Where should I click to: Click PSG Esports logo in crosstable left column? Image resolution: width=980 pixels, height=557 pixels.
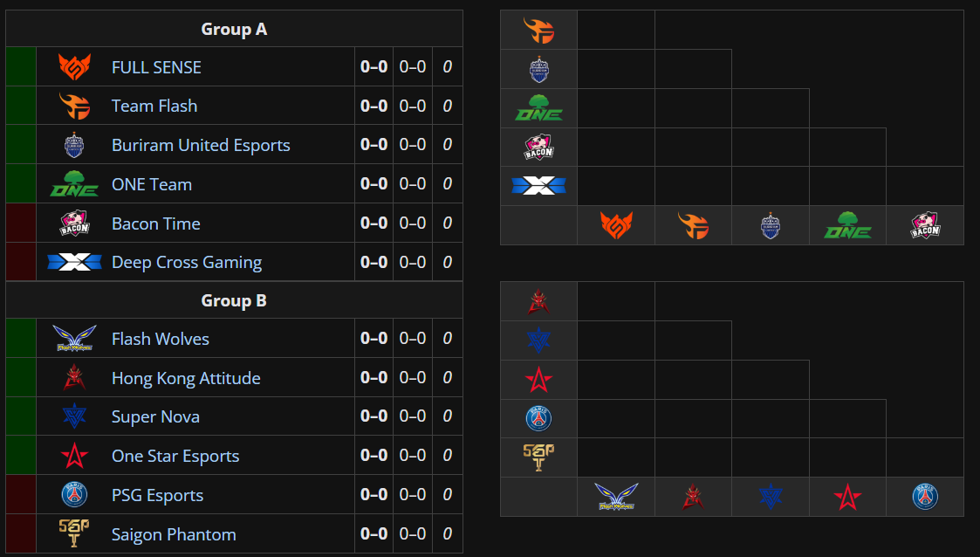[538, 419]
